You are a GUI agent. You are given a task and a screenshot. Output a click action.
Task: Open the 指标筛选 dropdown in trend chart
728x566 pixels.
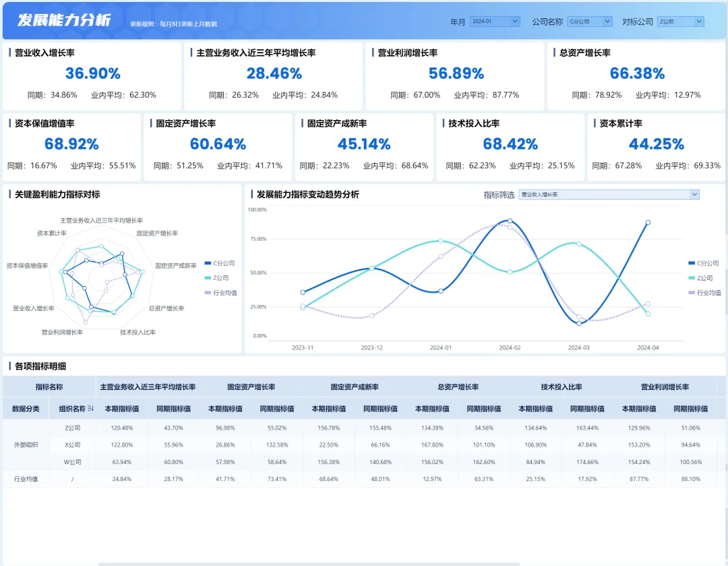(609, 194)
